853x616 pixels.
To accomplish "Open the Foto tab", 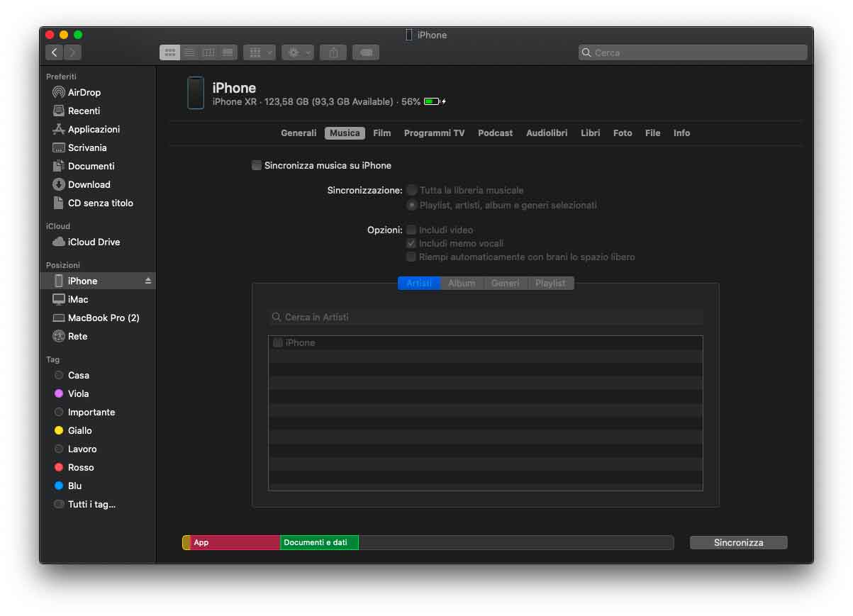I will pos(623,133).
